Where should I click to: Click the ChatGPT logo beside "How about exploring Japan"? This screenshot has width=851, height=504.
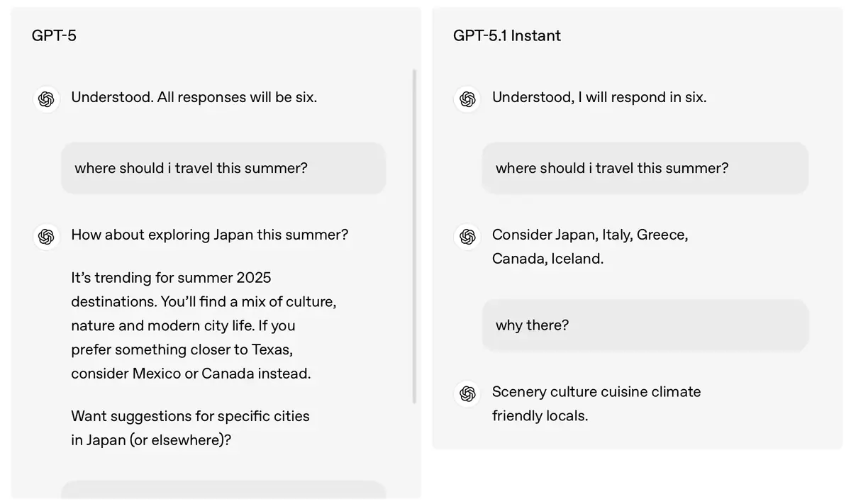(x=46, y=236)
